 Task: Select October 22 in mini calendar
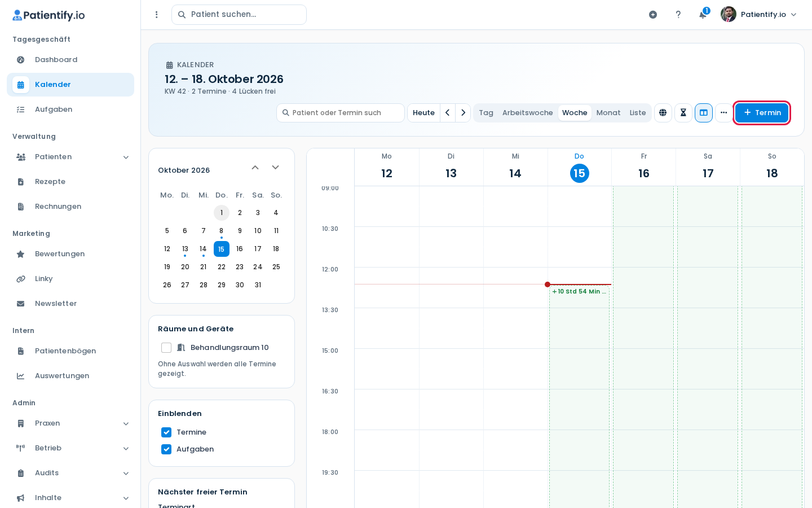(x=222, y=267)
